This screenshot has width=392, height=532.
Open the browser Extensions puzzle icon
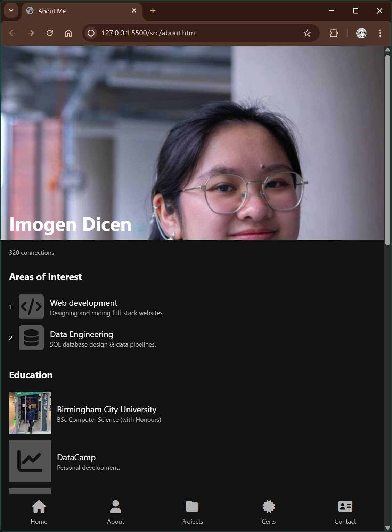point(334,33)
